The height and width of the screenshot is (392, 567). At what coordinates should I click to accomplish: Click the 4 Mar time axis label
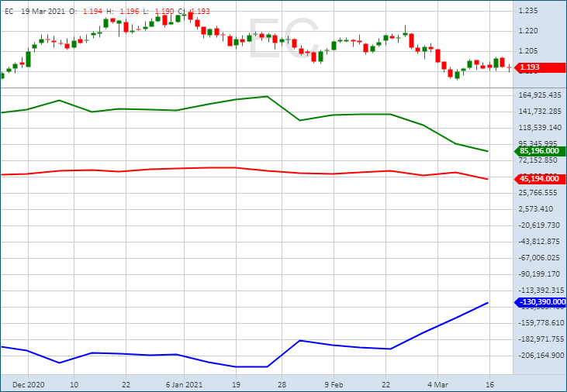pos(437,385)
